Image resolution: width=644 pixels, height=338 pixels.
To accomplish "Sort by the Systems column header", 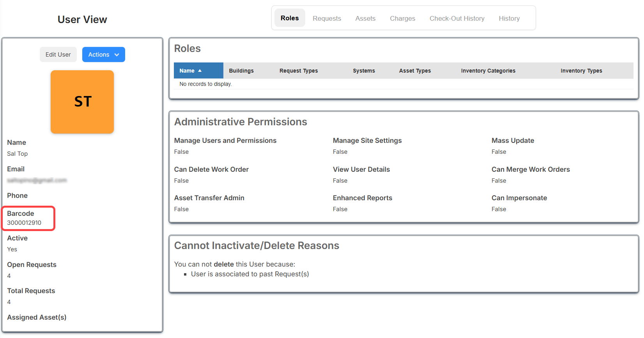I will [364, 71].
